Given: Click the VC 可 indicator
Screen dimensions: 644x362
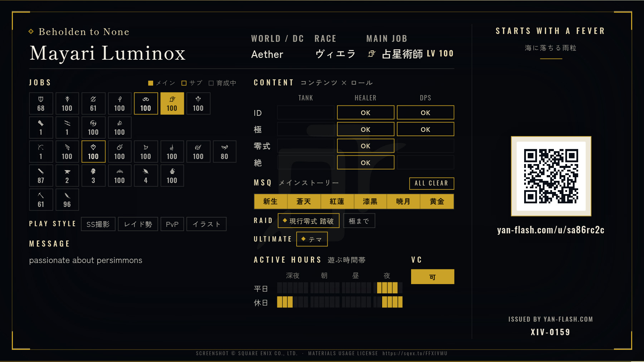Looking at the screenshot, I should (x=433, y=277).
